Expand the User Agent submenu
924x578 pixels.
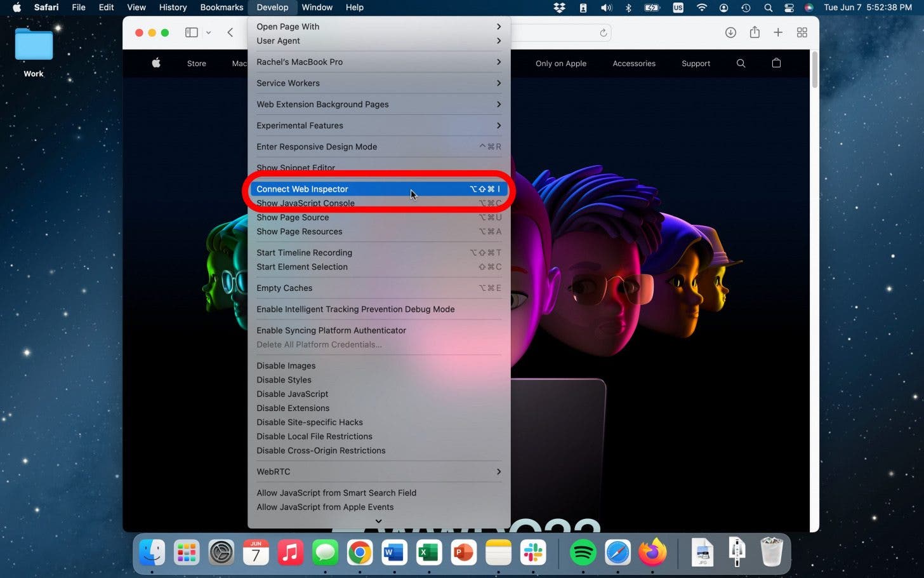pos(278,41)
